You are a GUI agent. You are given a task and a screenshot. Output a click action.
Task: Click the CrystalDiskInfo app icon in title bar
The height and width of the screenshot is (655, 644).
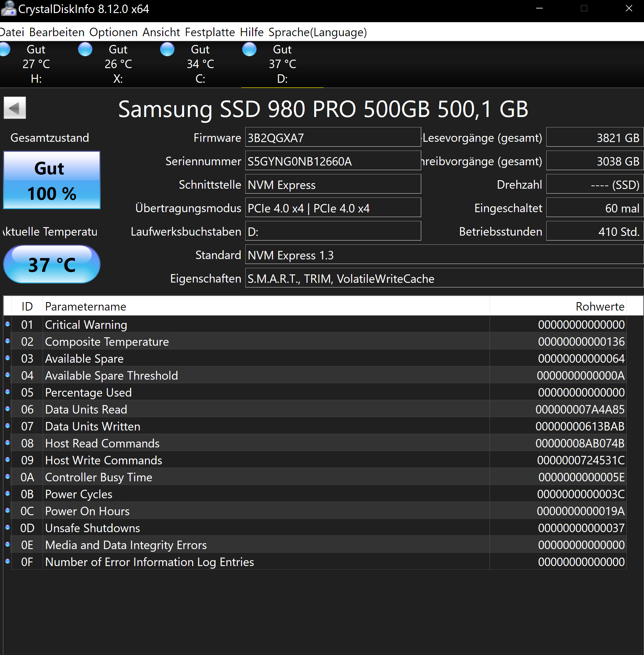point(8,8)
